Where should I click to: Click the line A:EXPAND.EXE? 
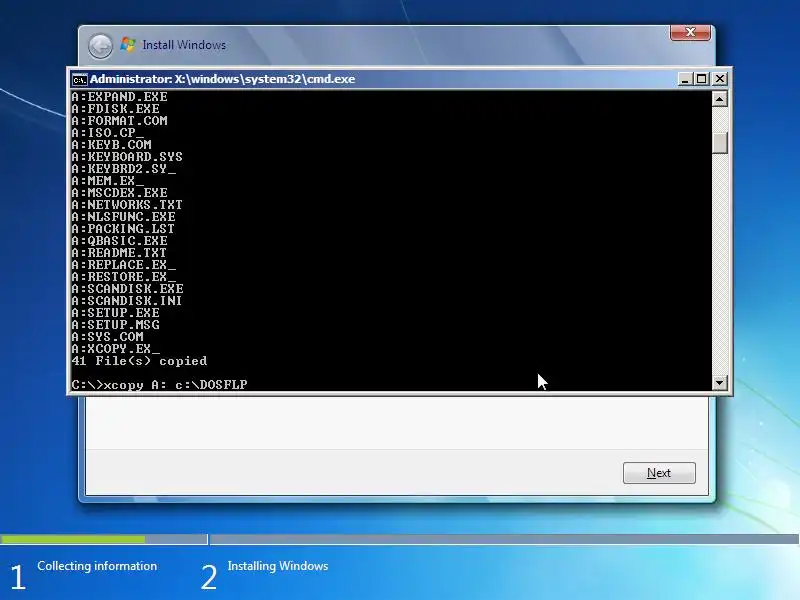point(119,96)
